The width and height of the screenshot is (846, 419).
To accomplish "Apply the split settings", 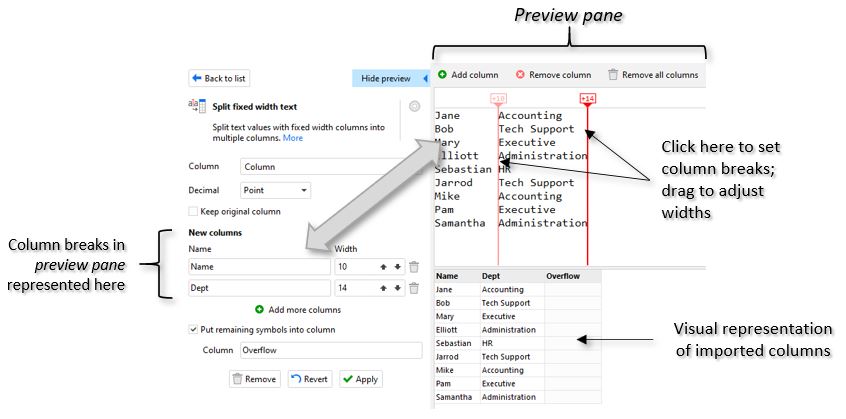I will pyautogui.click(x=360, y=380).
